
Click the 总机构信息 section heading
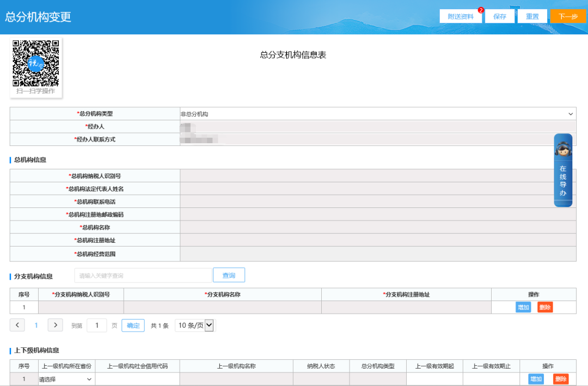point(30,160)
